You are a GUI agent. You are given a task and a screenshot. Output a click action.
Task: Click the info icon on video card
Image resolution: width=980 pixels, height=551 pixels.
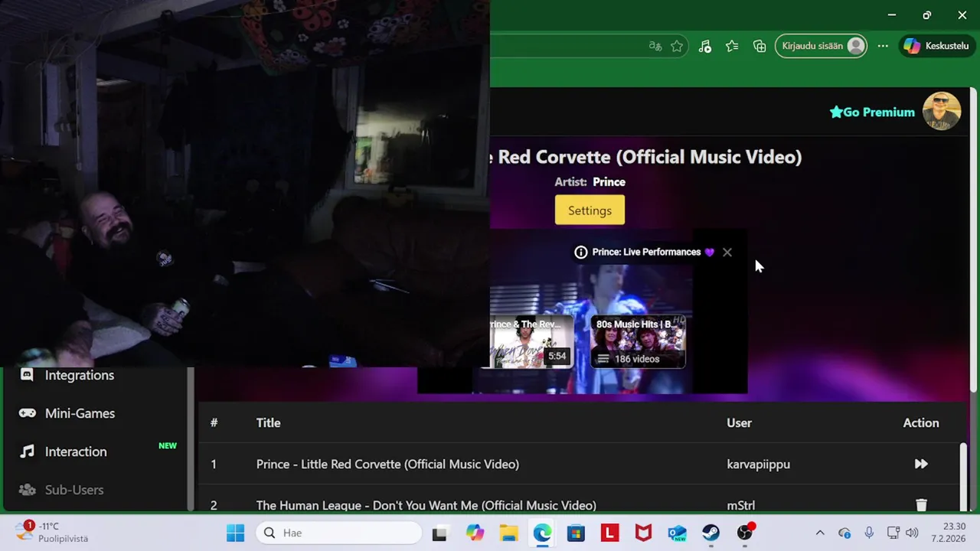coord(581,252)
